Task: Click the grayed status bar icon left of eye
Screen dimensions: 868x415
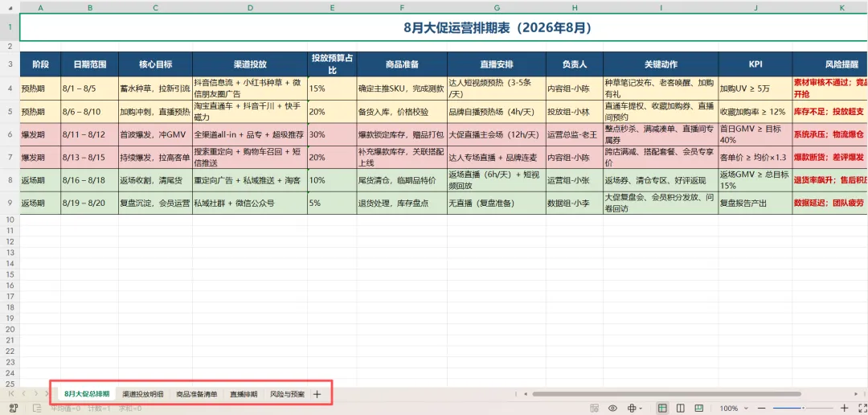Action: (x=595, y=409)
